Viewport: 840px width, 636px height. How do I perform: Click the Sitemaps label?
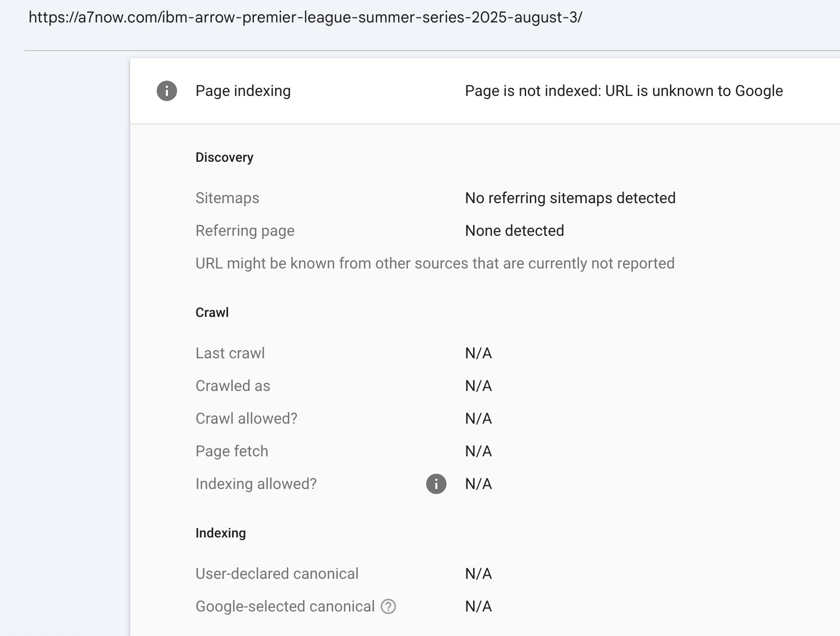coord(227,198)
